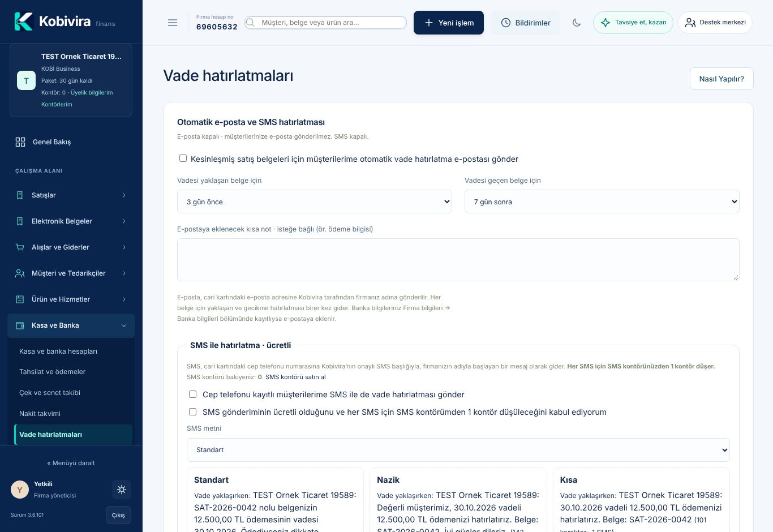
Task: Click 'Menüyü daralt' to collapse sidebar
Action: tap(71, 463)
